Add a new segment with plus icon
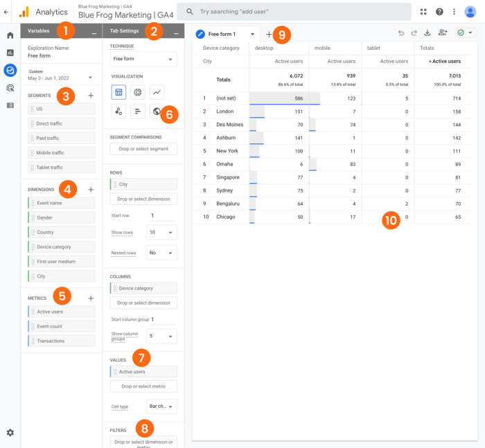Screen dimensions: 485x448 coord(91,96)
